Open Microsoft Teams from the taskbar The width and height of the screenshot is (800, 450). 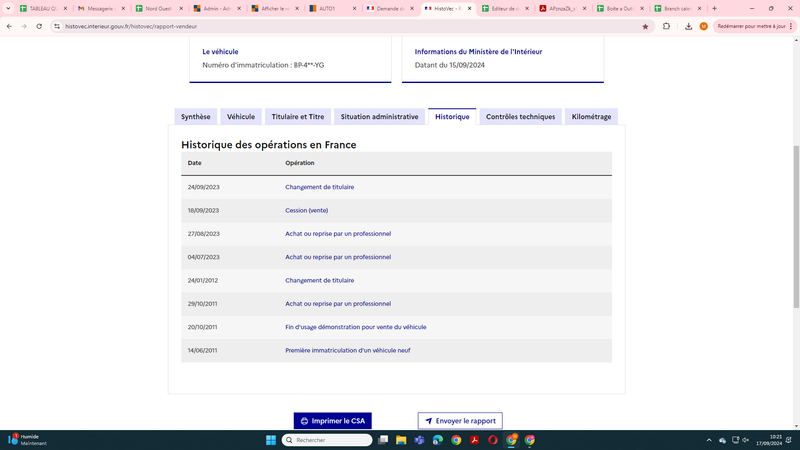pyautogui.click(x=419, y=440)
